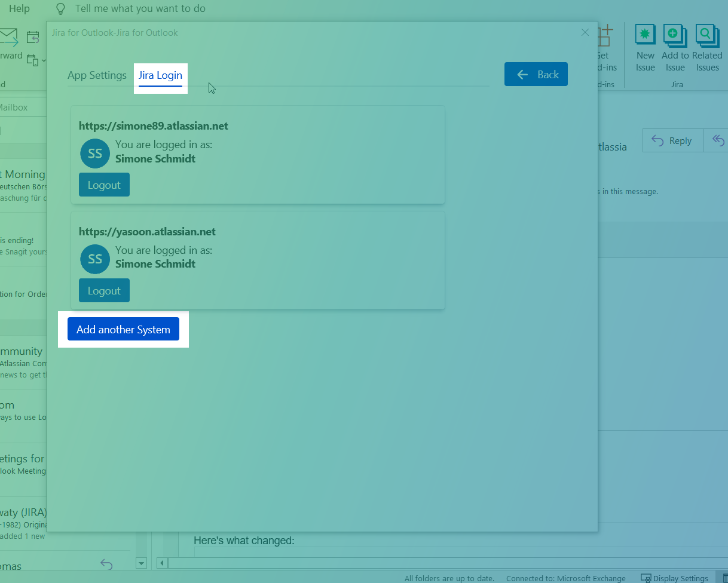Close the Jira for Outlook dialog
This screenshot has height=583, width=728.
point(585,32)
